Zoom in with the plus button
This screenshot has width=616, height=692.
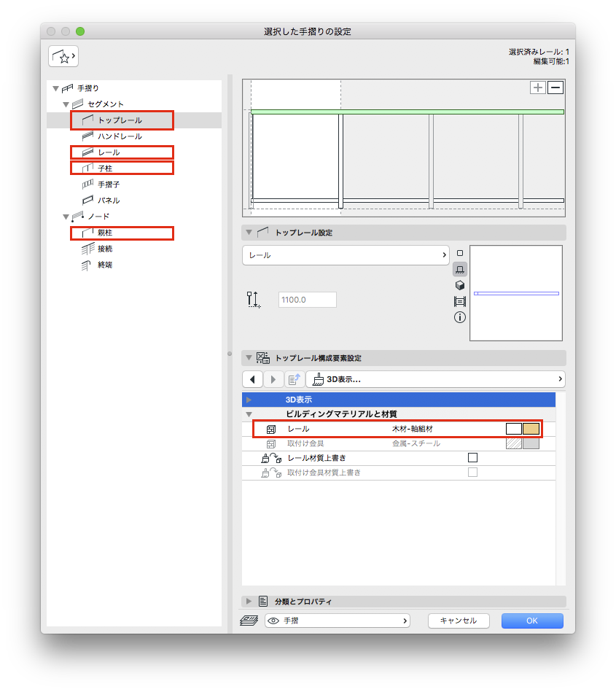(x=538, y=88)
